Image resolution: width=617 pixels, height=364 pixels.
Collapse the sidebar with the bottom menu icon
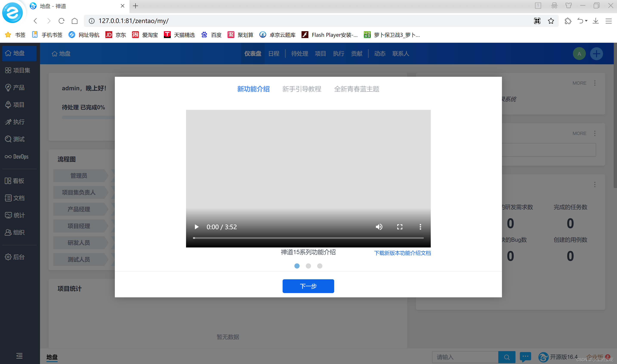(x=19, y=356)
